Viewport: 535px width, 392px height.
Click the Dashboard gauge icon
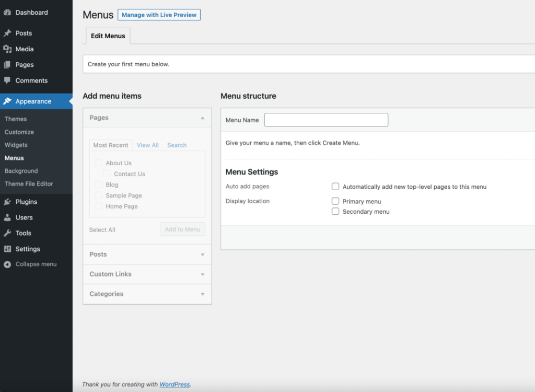click(x=7, y=13)
